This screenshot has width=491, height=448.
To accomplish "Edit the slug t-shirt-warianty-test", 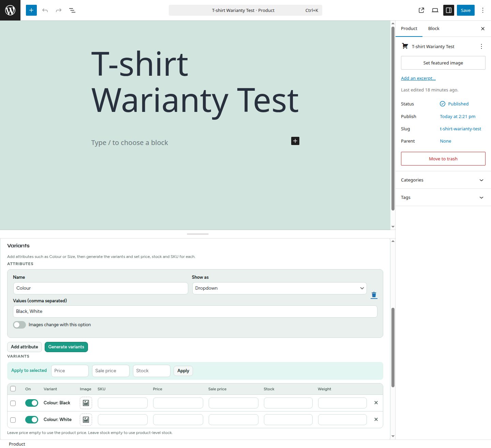I will tap(460, 129).
